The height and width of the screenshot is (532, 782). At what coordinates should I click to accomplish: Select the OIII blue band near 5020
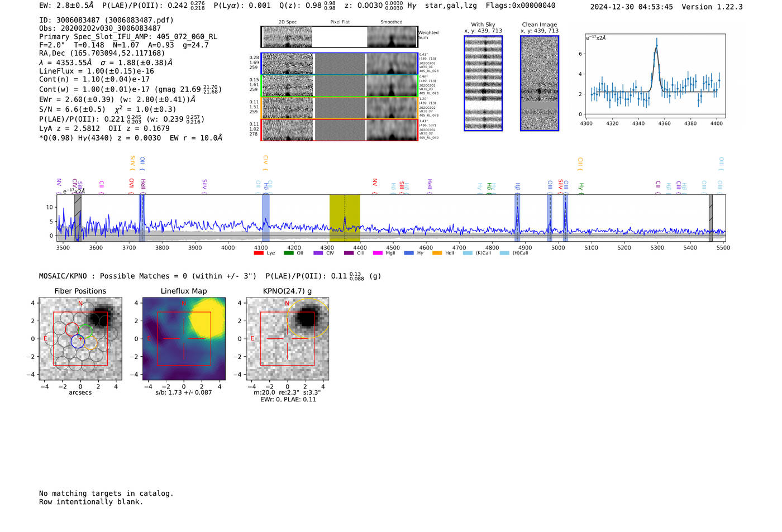tap(565, 218)
